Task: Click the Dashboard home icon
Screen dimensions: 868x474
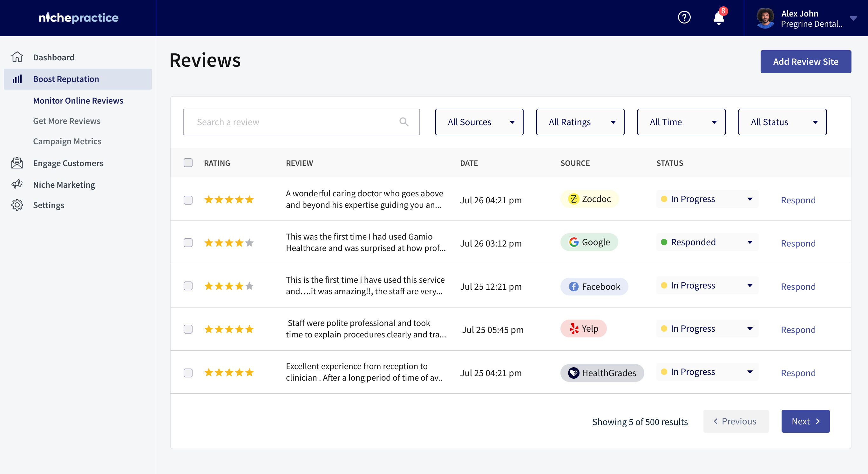Action: tap(17, 57)
